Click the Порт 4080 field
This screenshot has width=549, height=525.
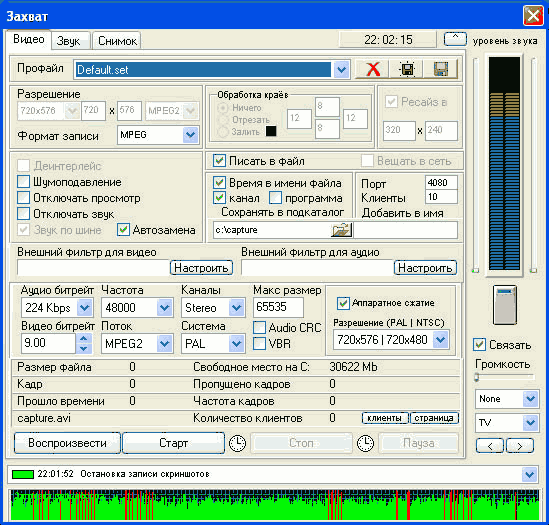pyautogui.click(x=441, y=182)
